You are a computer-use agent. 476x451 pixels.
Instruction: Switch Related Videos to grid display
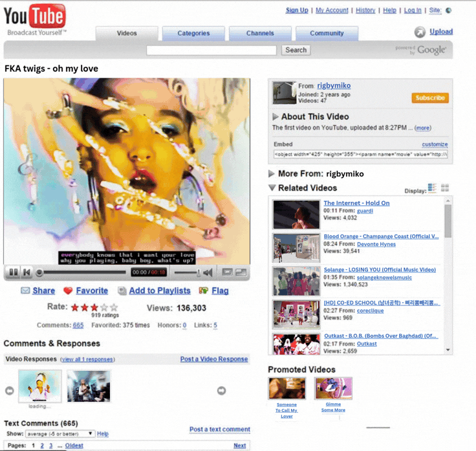pos(445,188)
